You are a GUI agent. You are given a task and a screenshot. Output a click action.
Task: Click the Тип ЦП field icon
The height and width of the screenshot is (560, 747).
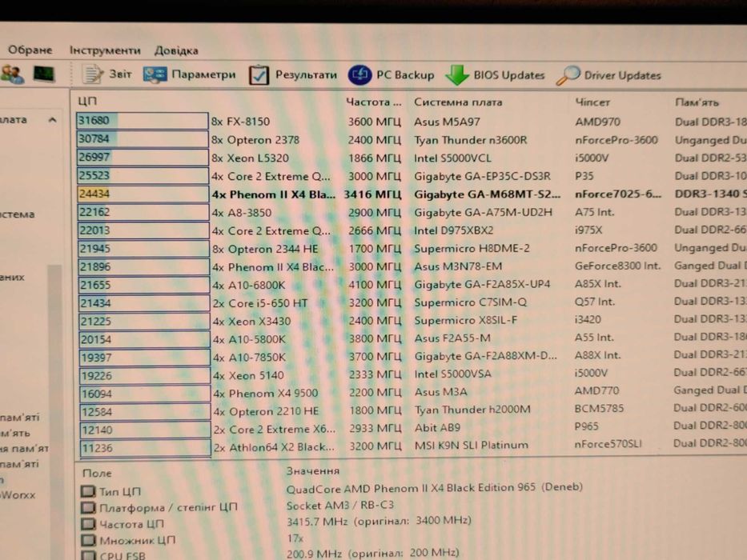coord(87,491)
